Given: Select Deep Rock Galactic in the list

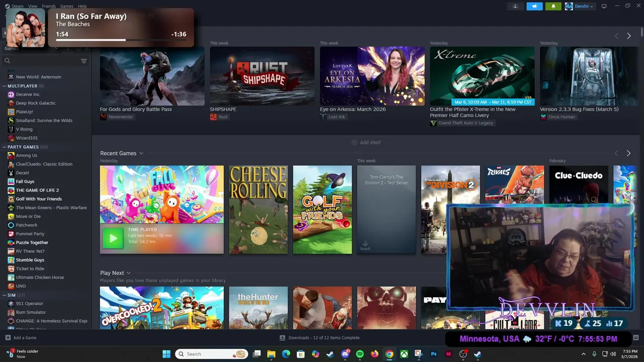Looking at the screenshot, I should pos(36,103).
